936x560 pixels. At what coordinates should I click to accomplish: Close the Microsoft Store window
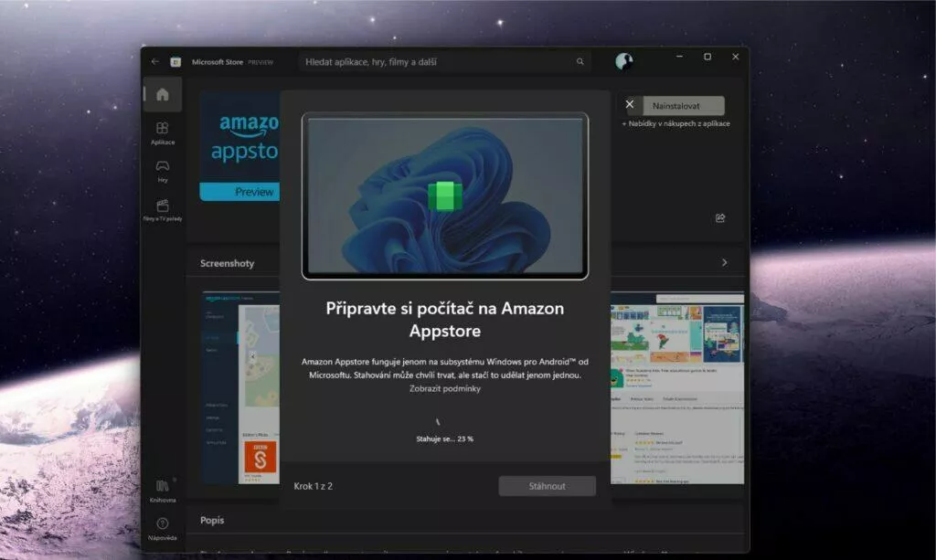pos(736,57)
